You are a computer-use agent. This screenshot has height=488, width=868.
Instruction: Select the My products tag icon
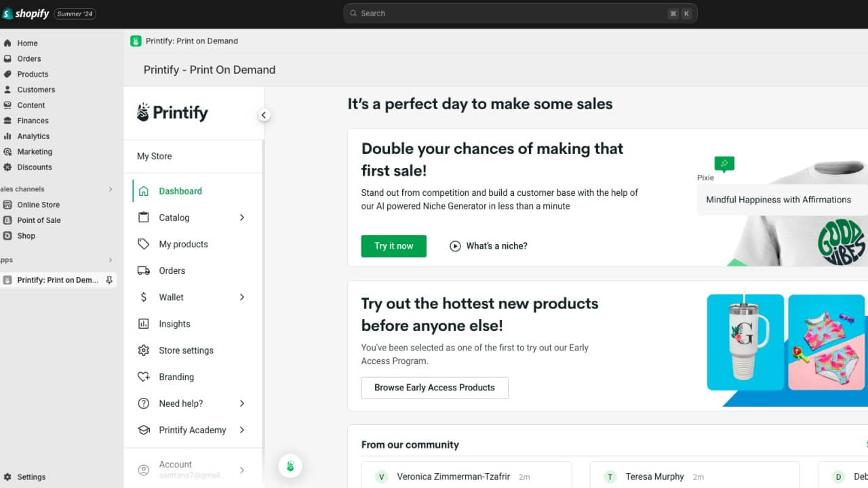pos(143,244)
